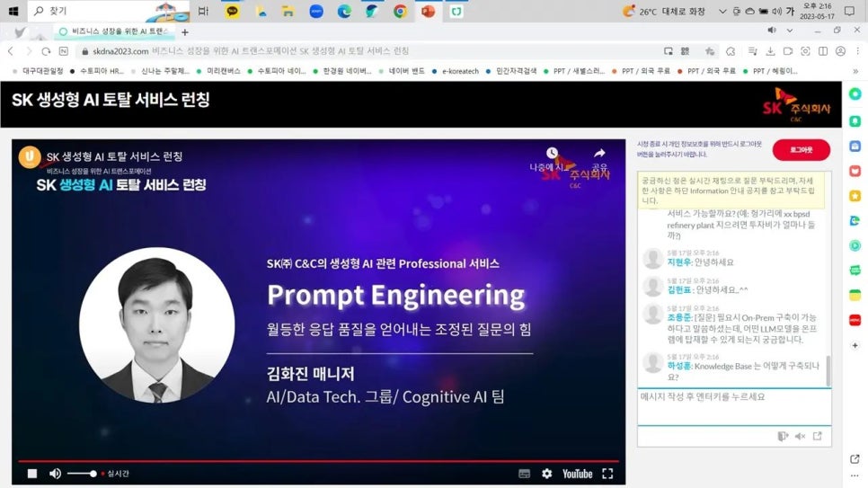This screenshot has height=488, width=868.
Task: Click the QR code icon in the address bar
Action: pos(686,51)
